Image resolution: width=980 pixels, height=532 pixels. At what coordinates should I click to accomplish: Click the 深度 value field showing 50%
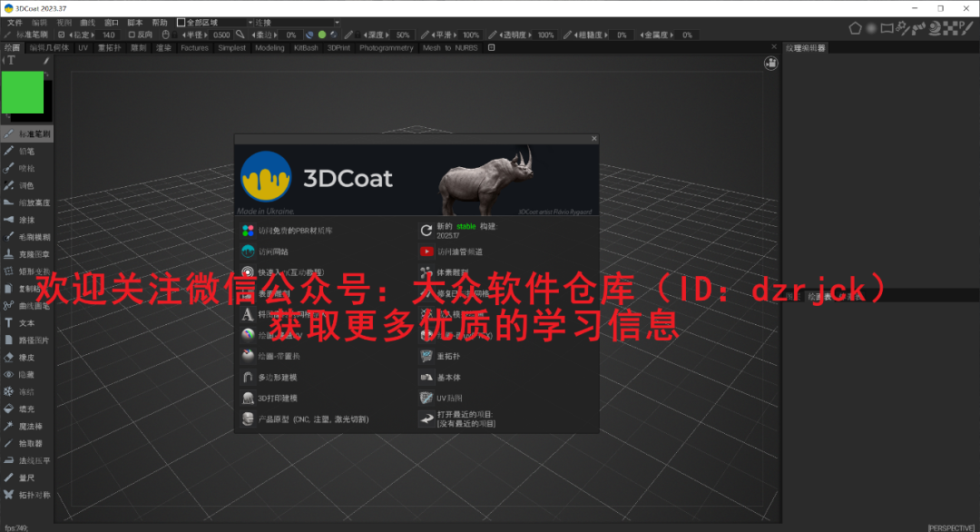pyautogui.click(x=403, y=35)
